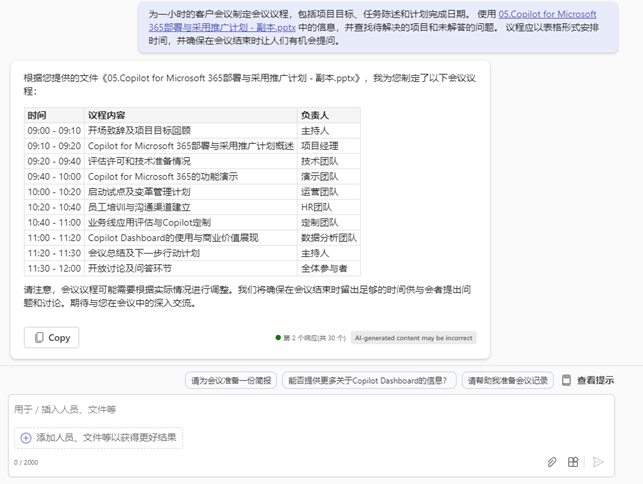Click the cell 09:00 - 09:10
The image size is (643, 484).
point(54,130)
